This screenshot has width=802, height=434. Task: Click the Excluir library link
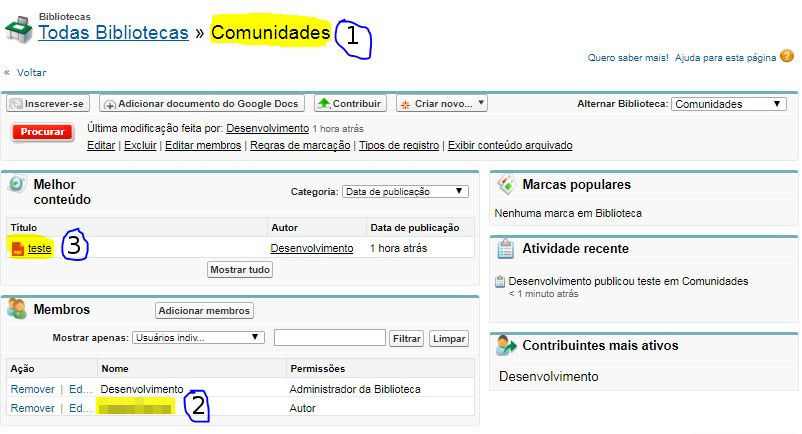pos(140,145)
